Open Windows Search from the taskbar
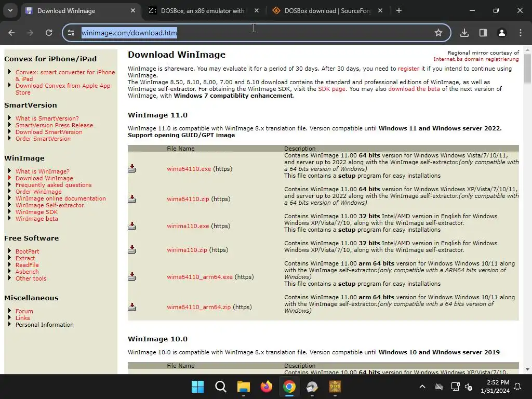 pyautogui.click(x=220, y=387)
